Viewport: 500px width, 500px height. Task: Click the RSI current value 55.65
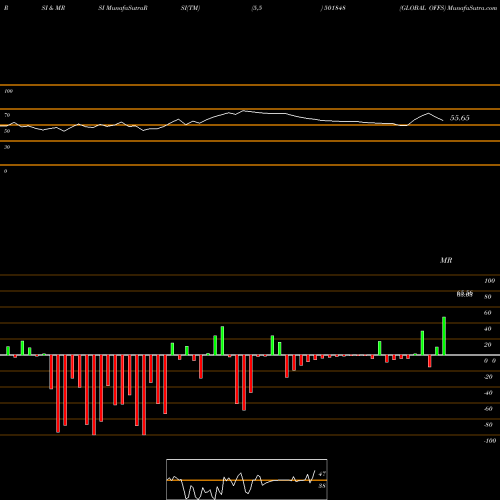click(460, 118)
